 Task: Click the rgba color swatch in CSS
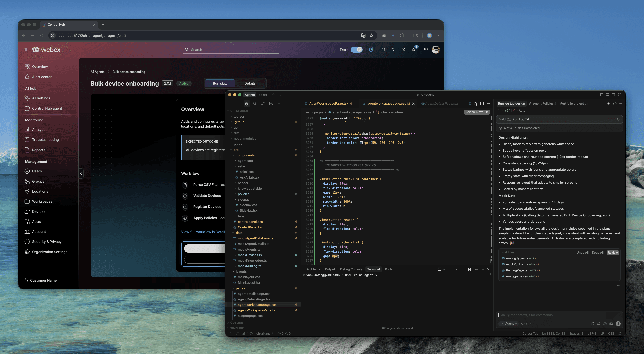tap(361, 143)
